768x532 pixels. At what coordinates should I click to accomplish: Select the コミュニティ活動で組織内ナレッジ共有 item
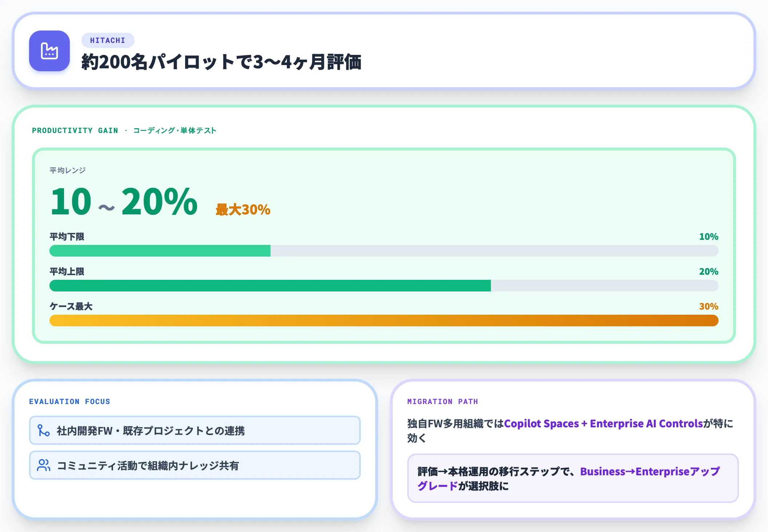point(195,465)
